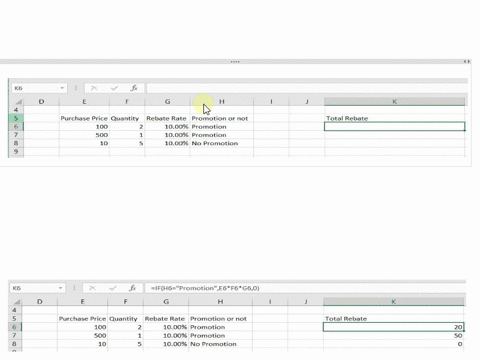The image size is (480, 360).
Task: Select column D header in upper sheet
Action: pyautogui.click(x=41, y=102)
